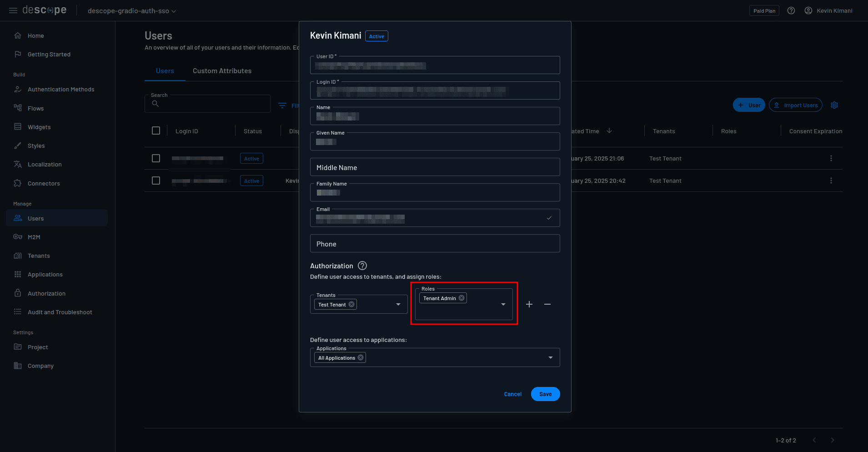Image resolution: width=868 pixels, height=452 pixels.
Task: Remove the Tenant Admin role chip
Action: pyautogui.click(x=462, y=298)
